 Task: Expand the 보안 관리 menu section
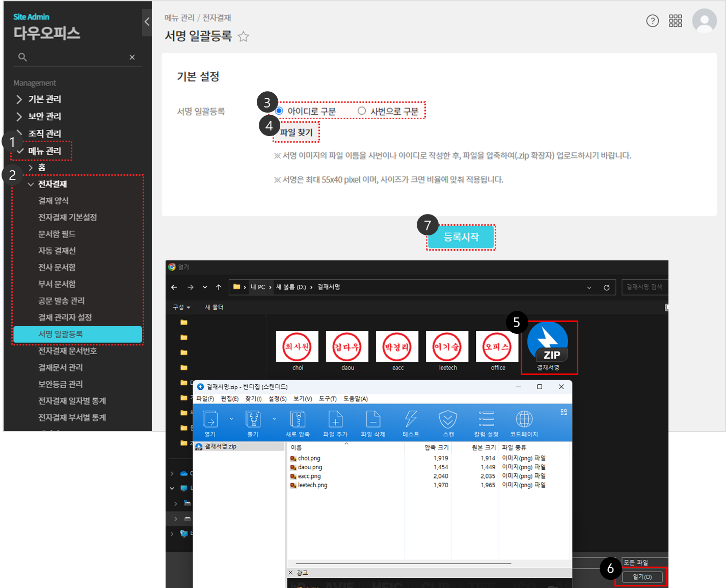tap(45, 116)
